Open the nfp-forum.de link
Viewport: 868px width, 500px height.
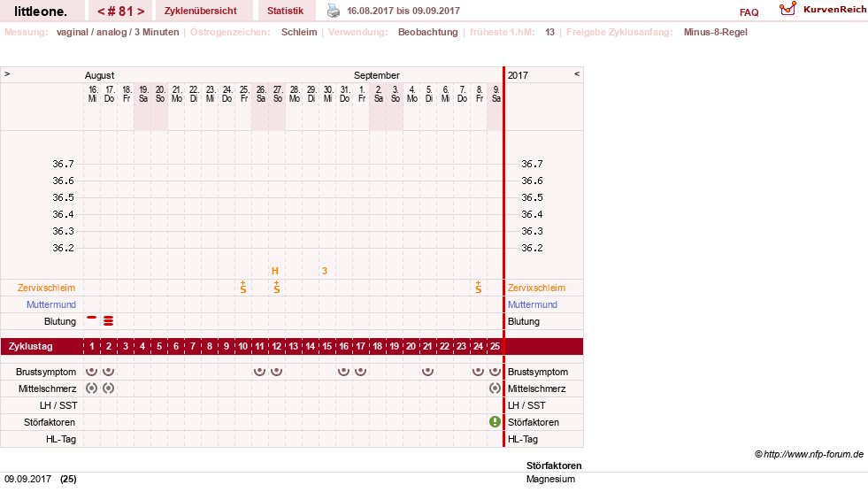[813, 454]
